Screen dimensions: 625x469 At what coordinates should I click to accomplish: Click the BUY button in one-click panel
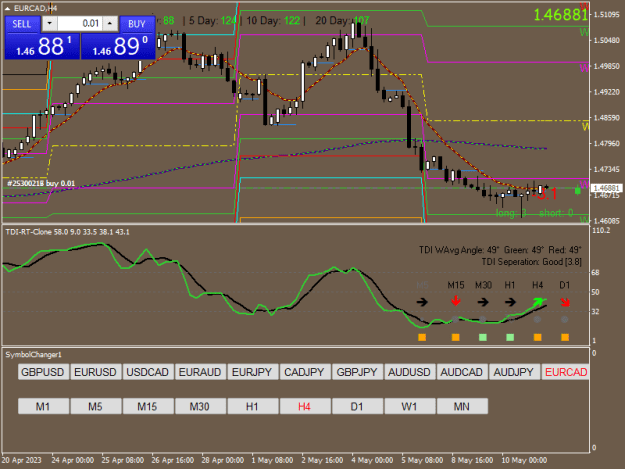coord(137,24)
